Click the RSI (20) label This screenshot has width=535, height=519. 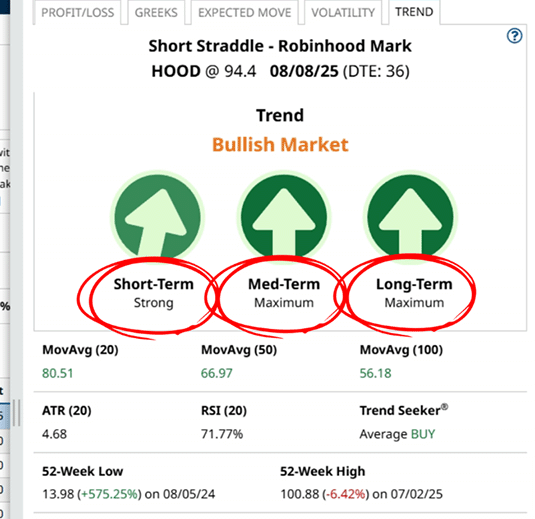tap(223, 410)
